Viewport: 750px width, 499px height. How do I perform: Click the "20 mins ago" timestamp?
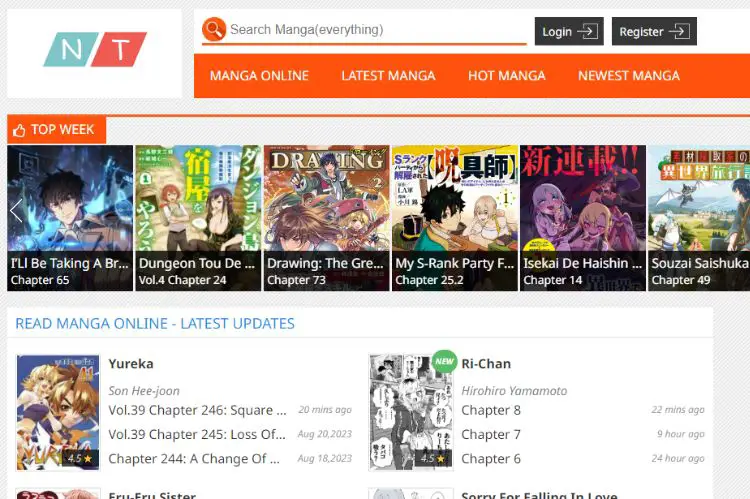(325, 410)
